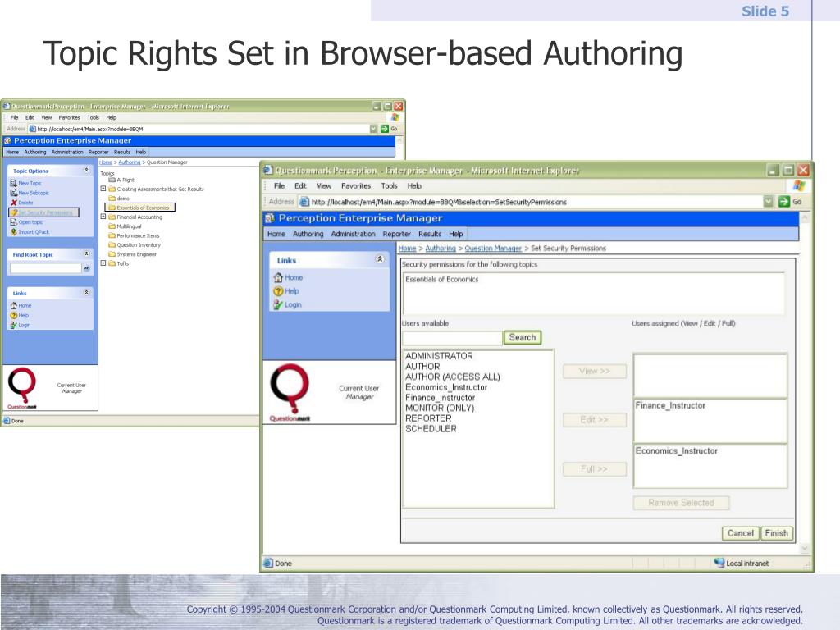This screenshot has height=630, width=840.
Task: Click the View >> assign button
Action: coord(594,371)
